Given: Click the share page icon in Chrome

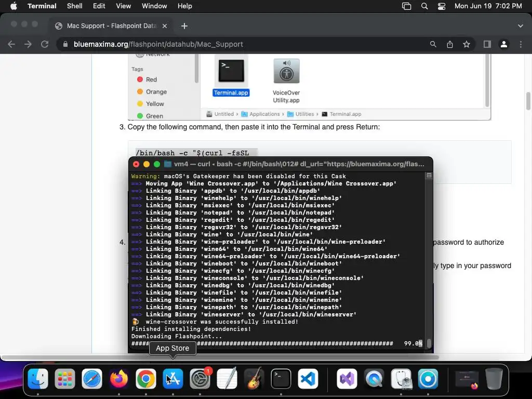Looking at the screenshot, I should click(x=450, y=44).
